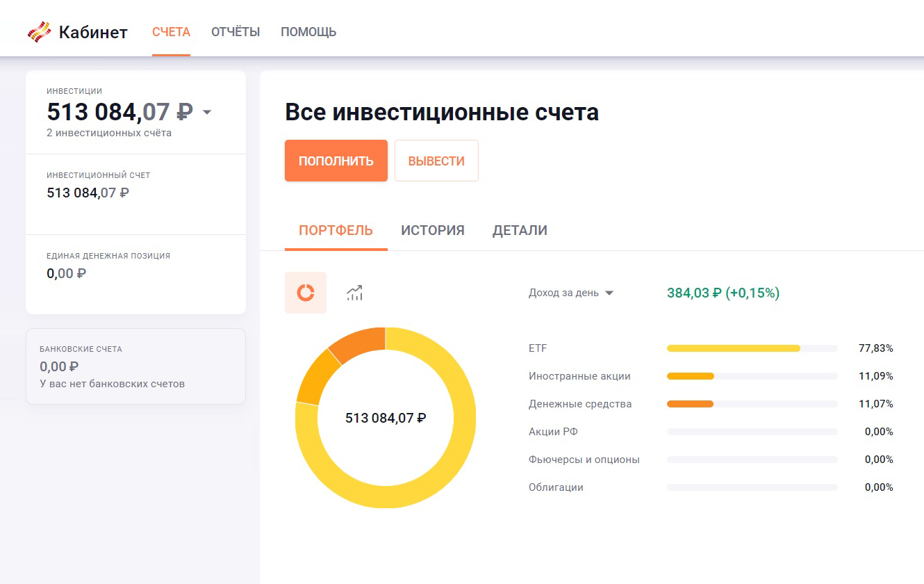Click the Кабинет logo icon

pyautogui.click(x=39, y=32)
